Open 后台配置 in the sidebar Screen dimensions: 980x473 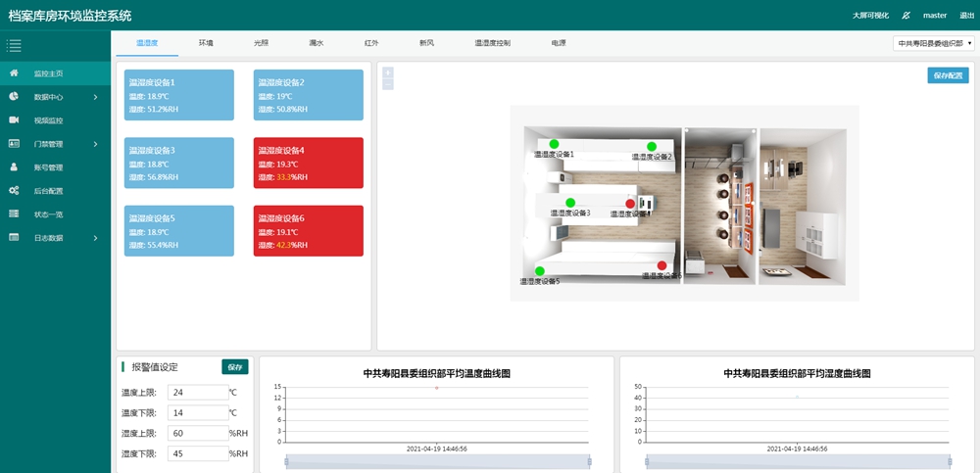(56, 191)
